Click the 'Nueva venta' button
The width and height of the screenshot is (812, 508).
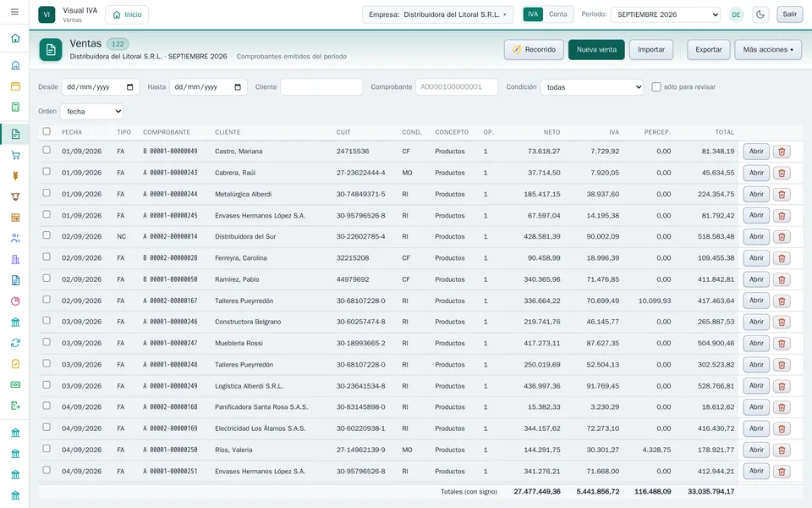(596, 50)
